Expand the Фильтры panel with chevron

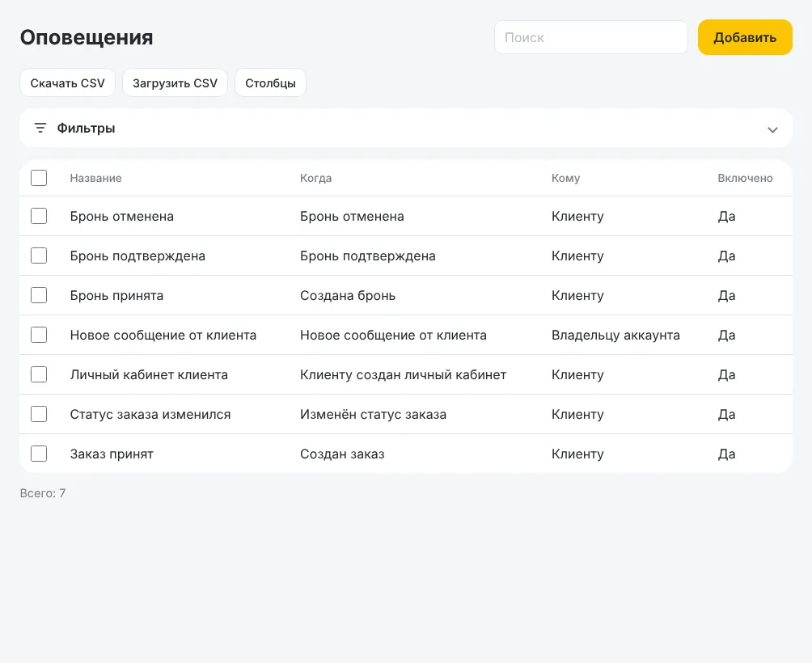pos(772,129)
